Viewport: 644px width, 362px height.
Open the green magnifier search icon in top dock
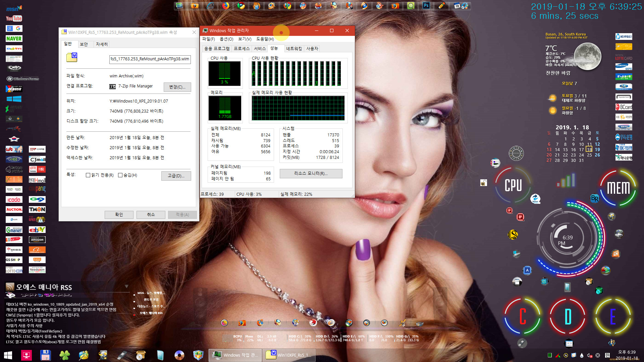(411, 6)
